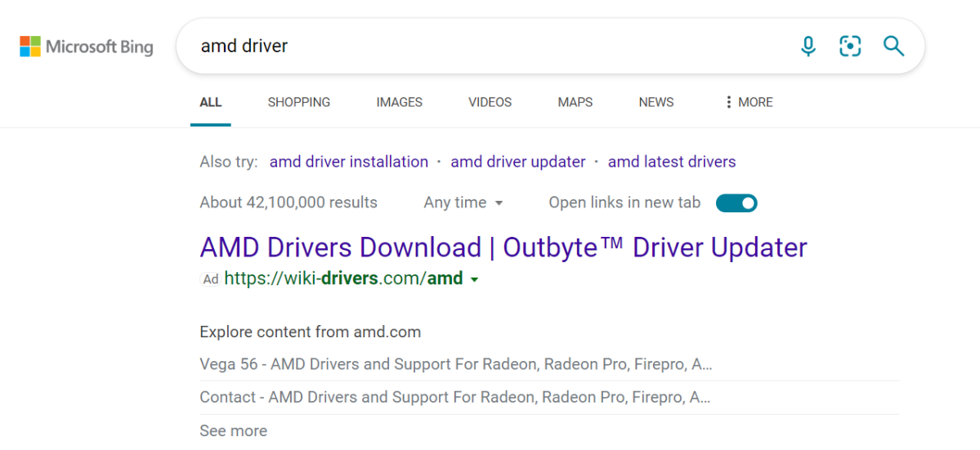Click the wiki-drivers.com/amd URL
Screen dimensions: 980x450
tap(343, 278)
